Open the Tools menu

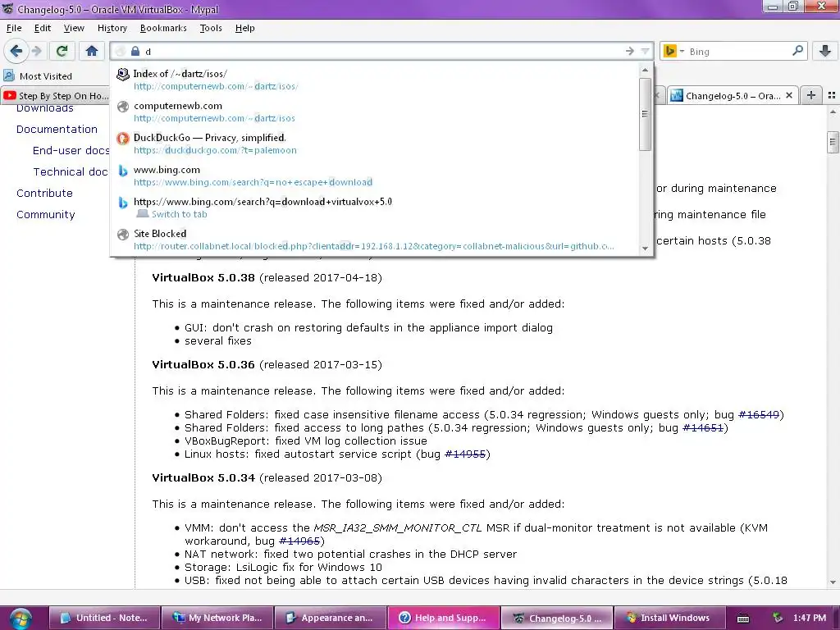pos(211,28)
